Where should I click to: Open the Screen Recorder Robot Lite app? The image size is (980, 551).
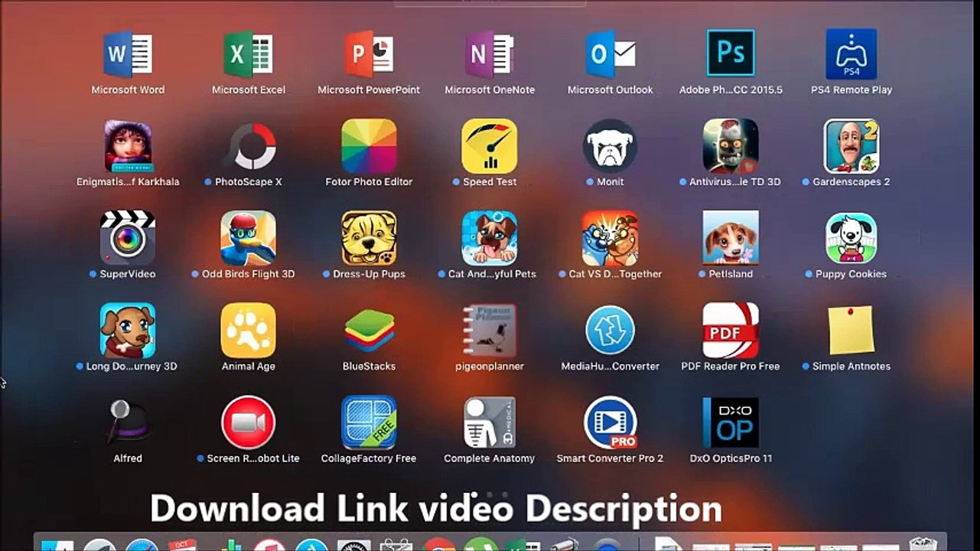coord(249,422)
